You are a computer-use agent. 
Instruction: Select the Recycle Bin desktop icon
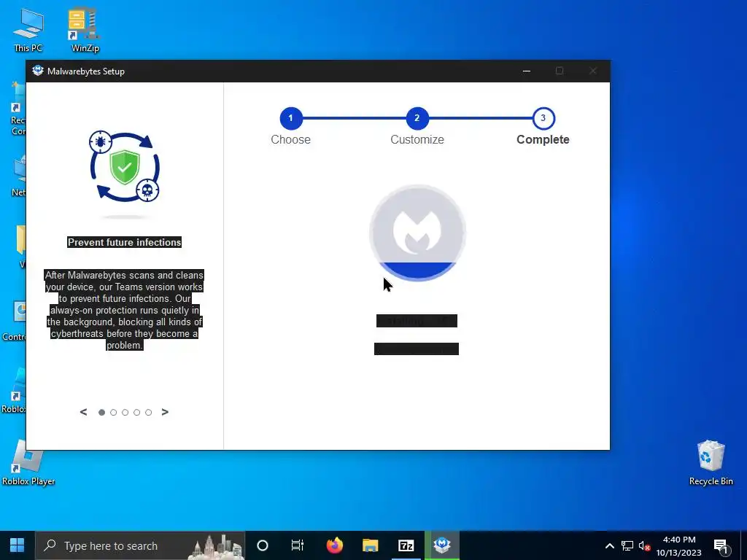711,463
